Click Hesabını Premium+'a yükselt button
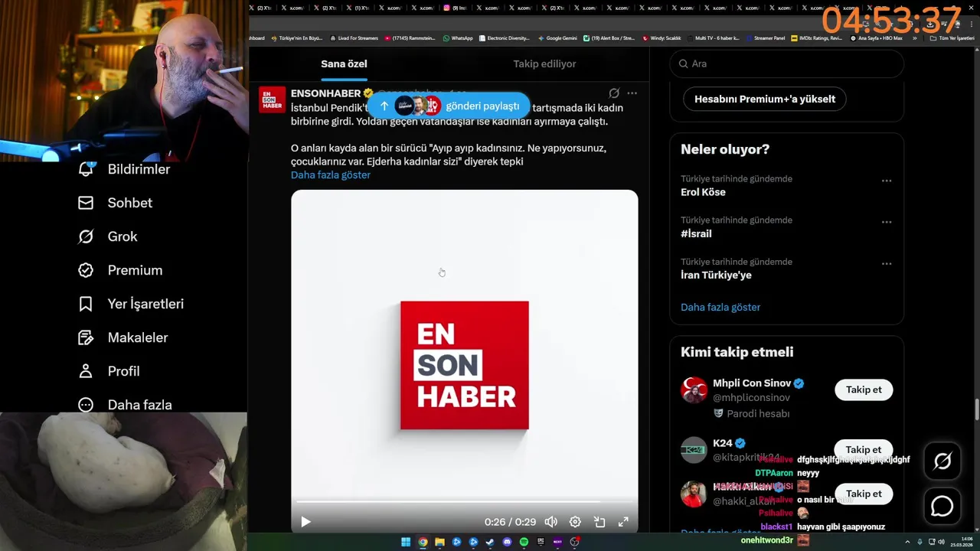Screen dimensions: 980x551 click(765, 99)
